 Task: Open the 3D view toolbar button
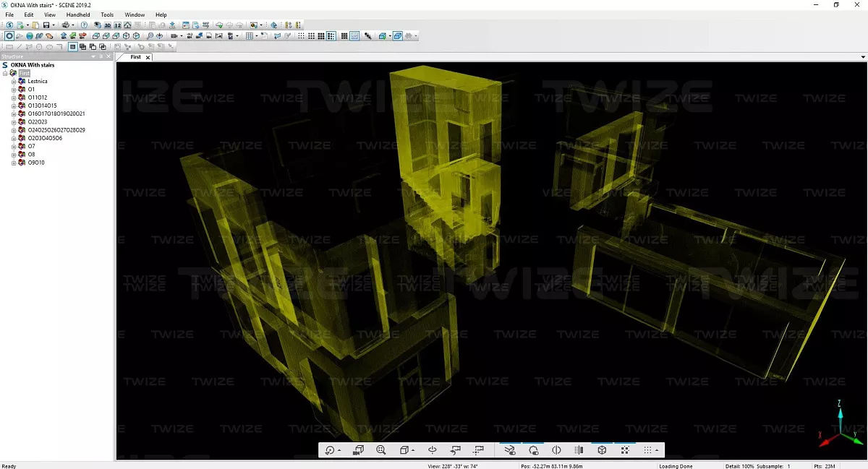107,25
